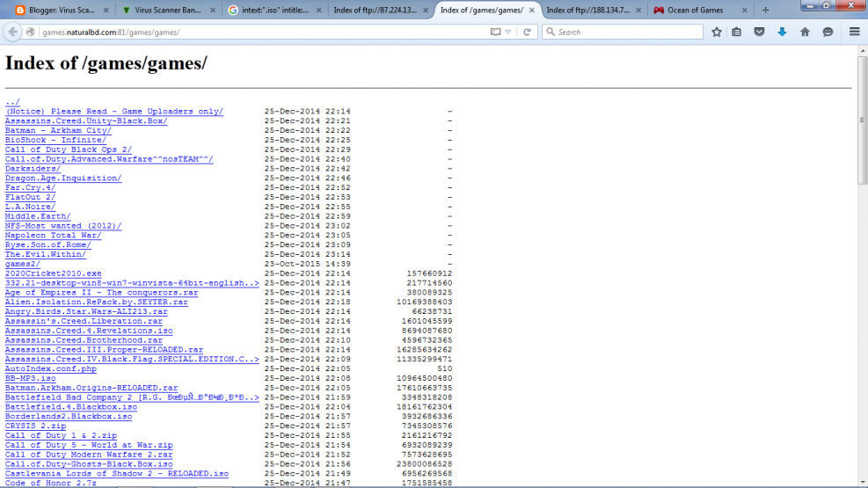
Task: Toggle Reader View book icon in address bar
Action: point(495,32)
